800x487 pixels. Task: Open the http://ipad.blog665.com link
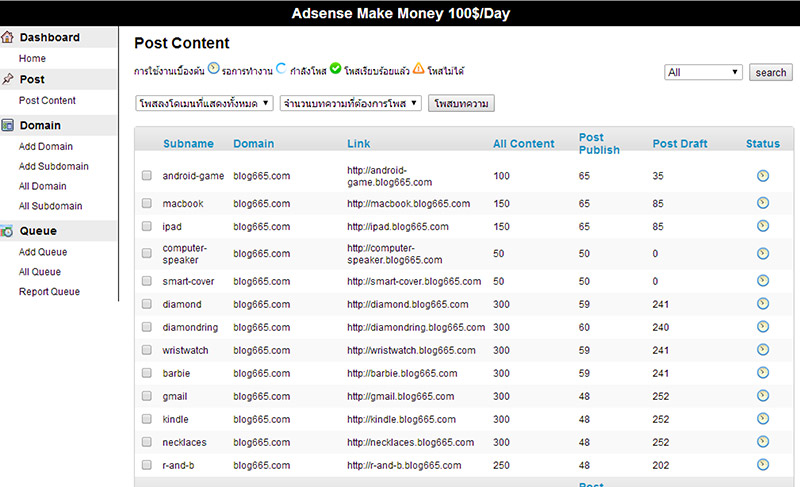point(397,227)
